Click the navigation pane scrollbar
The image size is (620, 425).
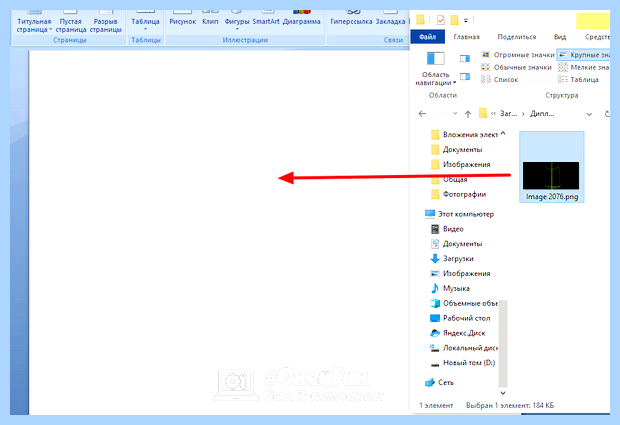point(503,343)
